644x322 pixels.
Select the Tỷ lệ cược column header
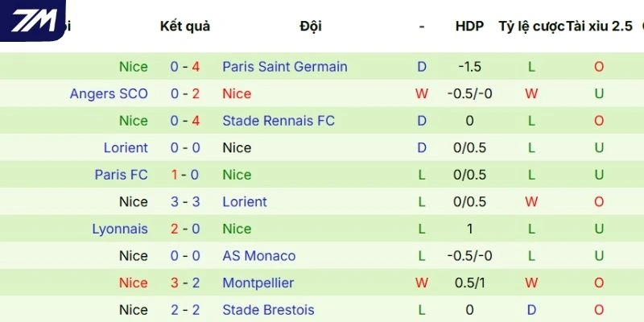(531, 26)
